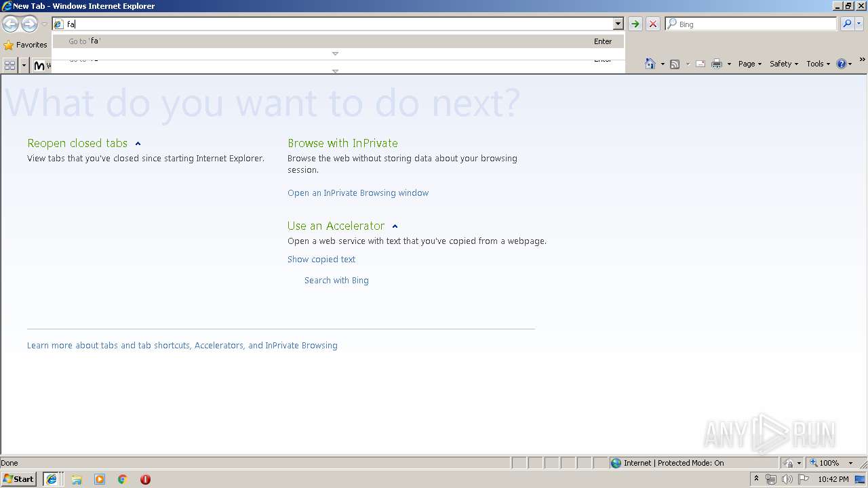Click the 'Done' status bar text
Viewport: 868px width, 488px height.
tap(9, 463)
